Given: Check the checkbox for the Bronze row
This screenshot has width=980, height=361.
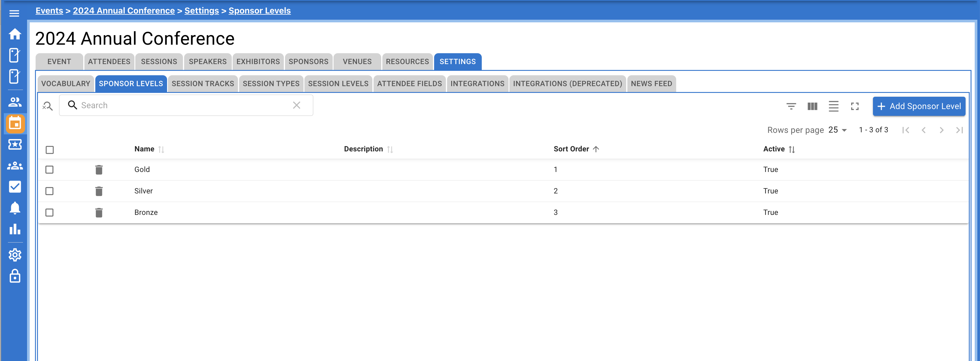Looking at the screenshot, I should point(49,212).
